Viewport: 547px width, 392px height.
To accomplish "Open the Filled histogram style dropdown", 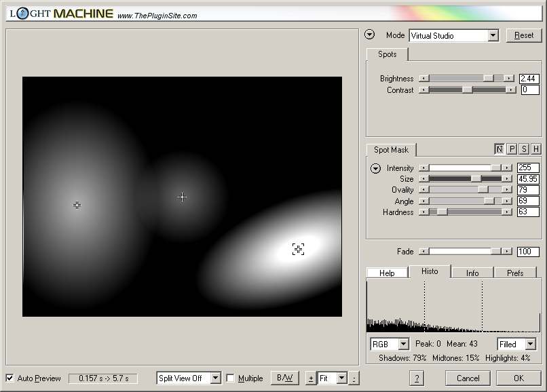I will point(516,345).
